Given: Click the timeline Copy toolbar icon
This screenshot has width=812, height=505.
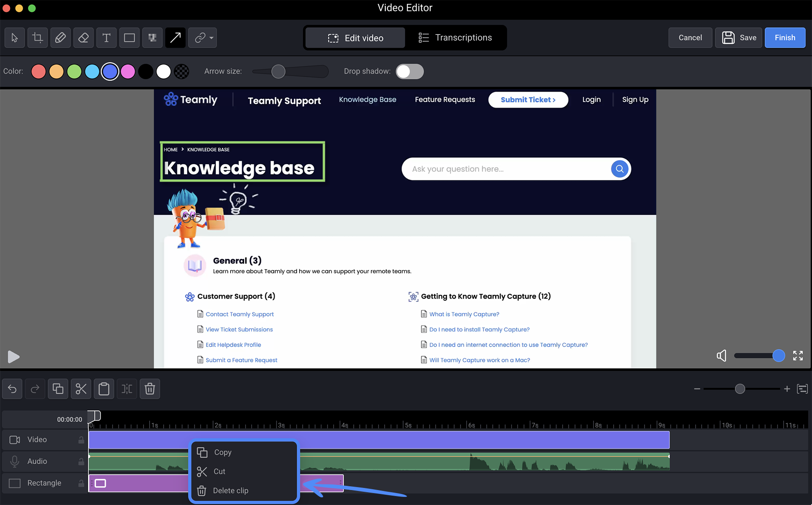Looking at the screenshot, I should (58, 389).
